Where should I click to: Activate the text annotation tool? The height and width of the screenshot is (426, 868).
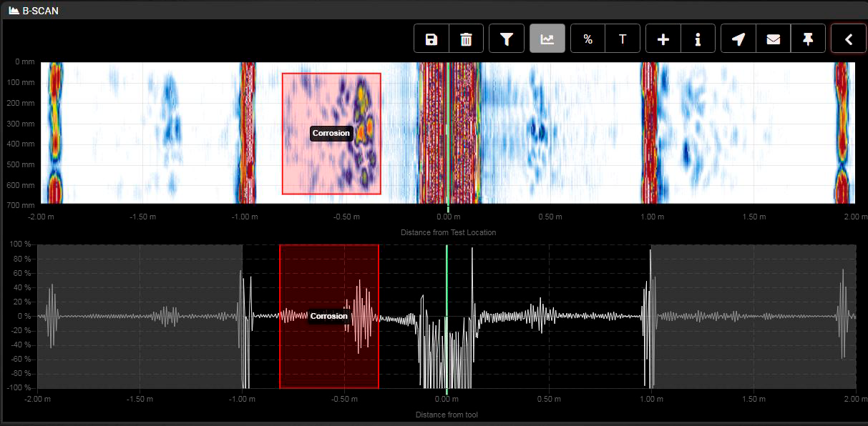tap(623, 38)
